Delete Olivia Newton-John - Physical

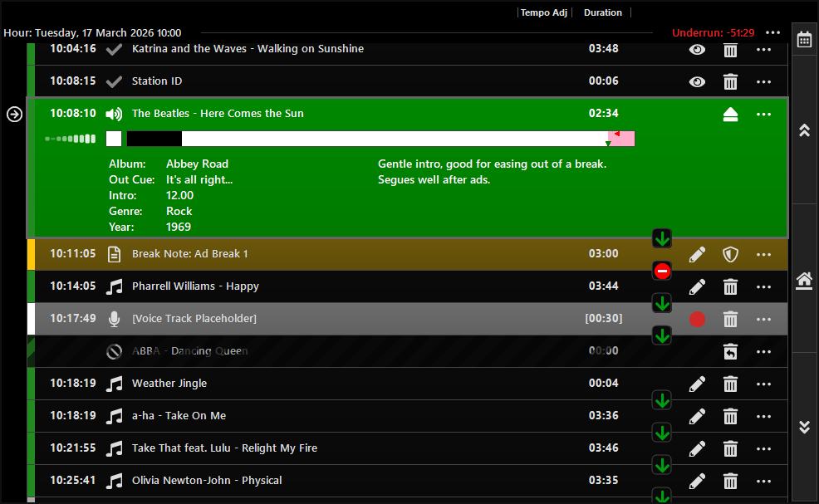click(730, 481)
